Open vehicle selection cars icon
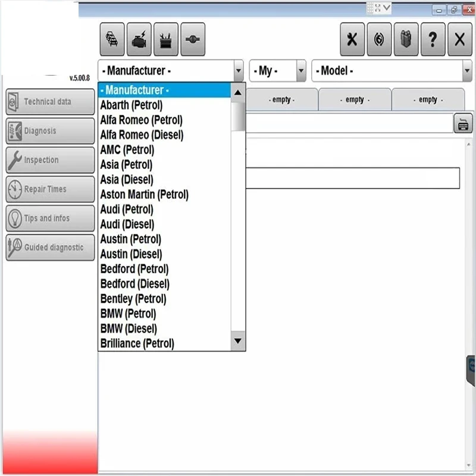This screenshot has height=476, width=476. [112, 39]
